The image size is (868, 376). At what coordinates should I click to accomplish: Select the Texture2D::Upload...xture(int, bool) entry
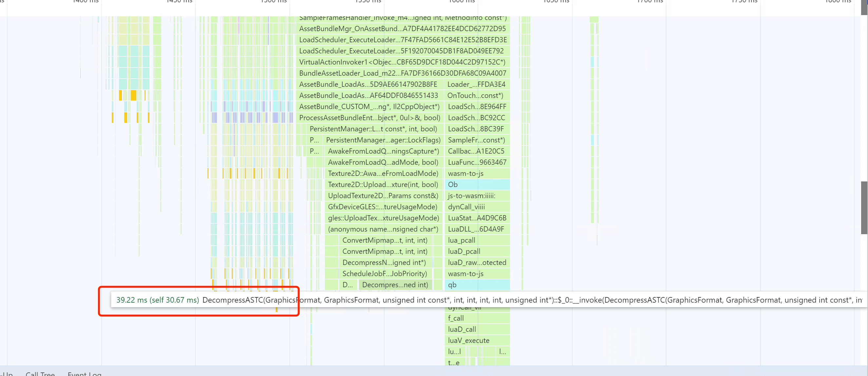click(x=384, y=184)
